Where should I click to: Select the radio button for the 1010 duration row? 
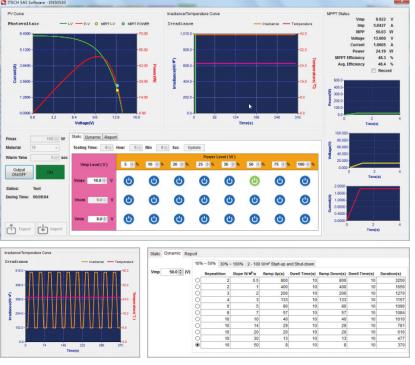click(x=197, y=319)
